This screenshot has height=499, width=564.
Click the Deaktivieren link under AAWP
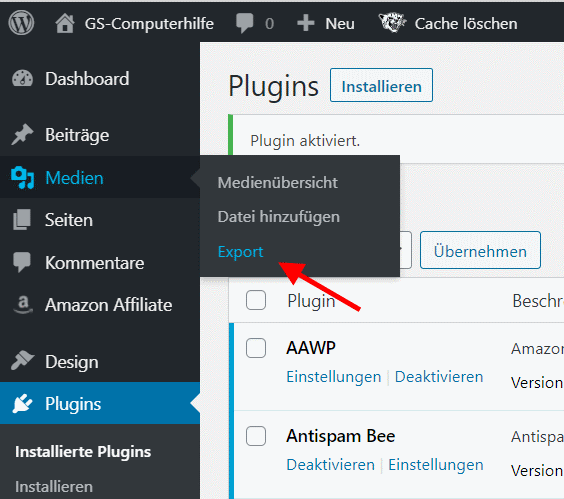click(x=439, y=377)
